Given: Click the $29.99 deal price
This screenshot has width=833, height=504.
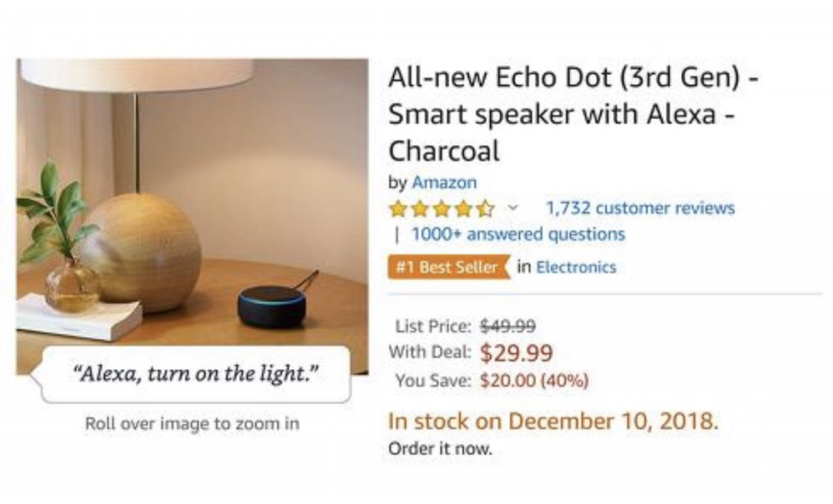Looking at the screenshot, I should 516,353.
